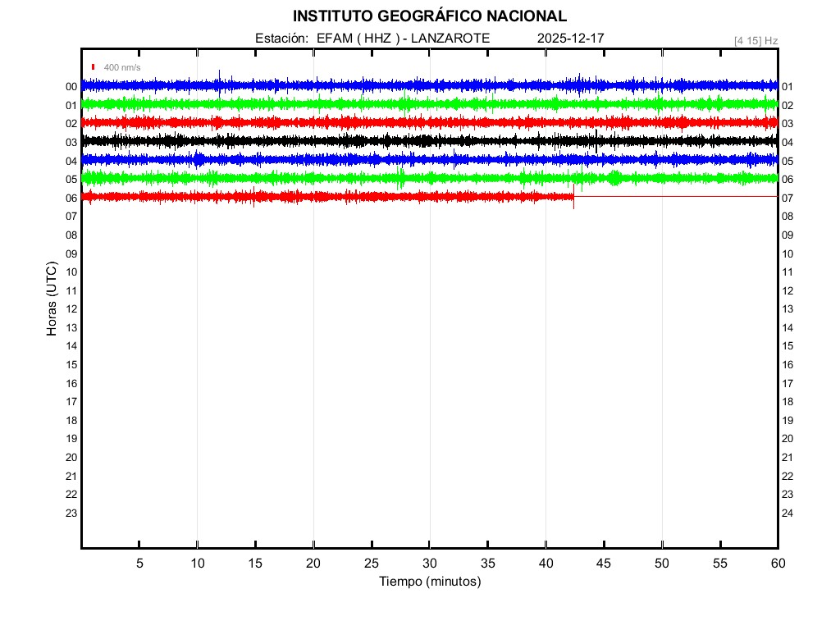Click the 24 hour label on right axis
The width and height of the screenshot is (840, 630).
click(x=787, y=514)
